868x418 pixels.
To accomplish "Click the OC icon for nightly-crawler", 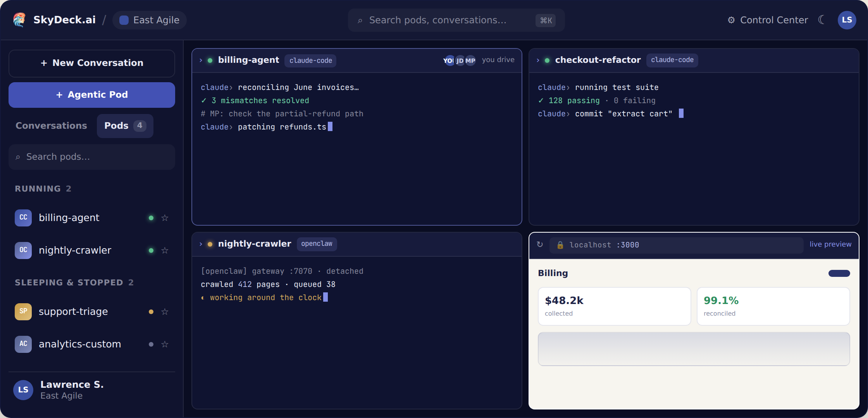I will [23, 250].
